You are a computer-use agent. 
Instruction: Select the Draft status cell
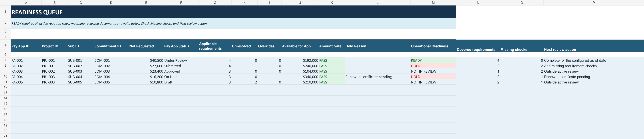[x=181, y=82]
